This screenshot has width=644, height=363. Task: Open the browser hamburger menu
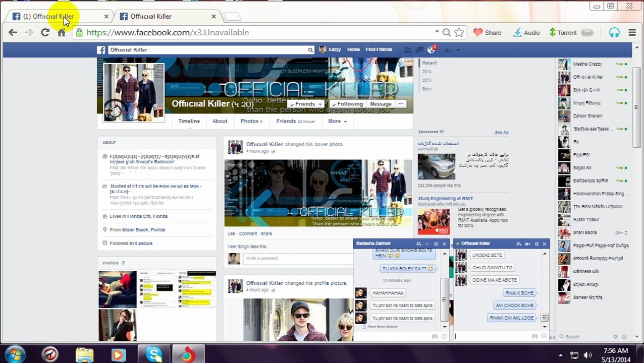tap(632, 32)
